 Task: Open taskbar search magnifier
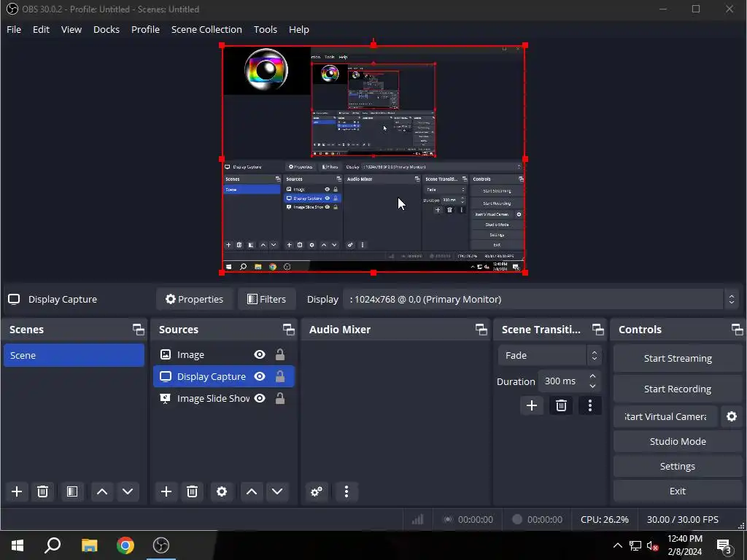click(53, 545)
